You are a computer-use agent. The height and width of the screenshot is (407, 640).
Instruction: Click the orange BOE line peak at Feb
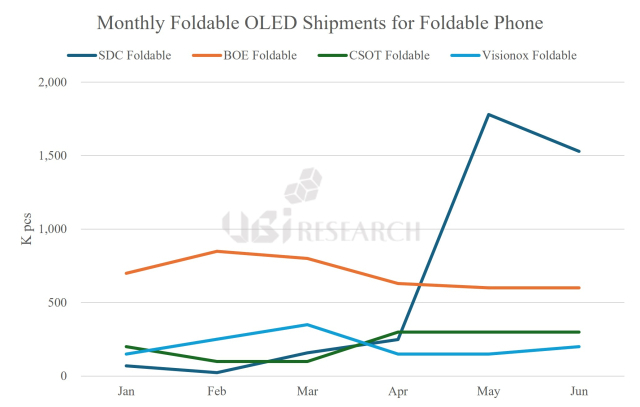[x=216, y=251]
